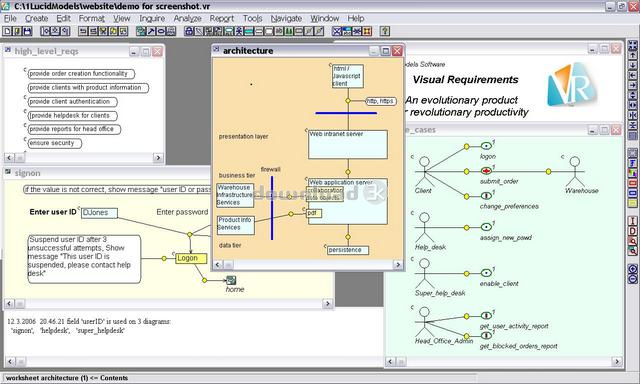Open the Analyze menu
Image resolution: width=640 pixels, height=384 pixels.
[187, 18]
